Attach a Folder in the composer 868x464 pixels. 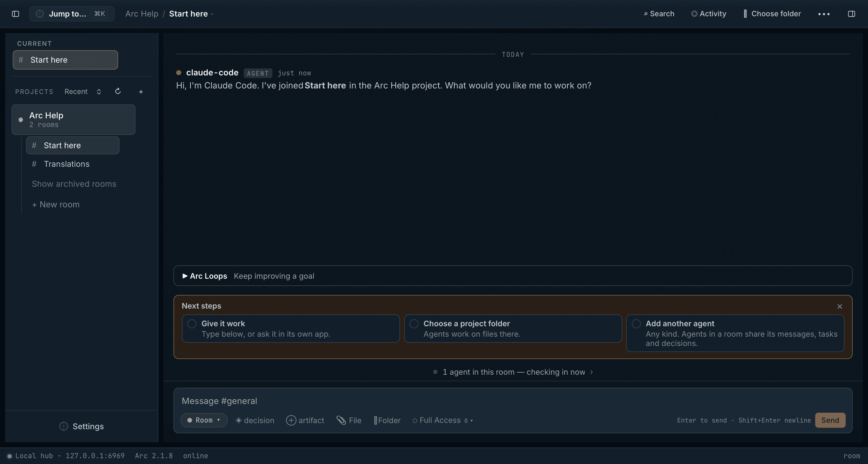387,420
